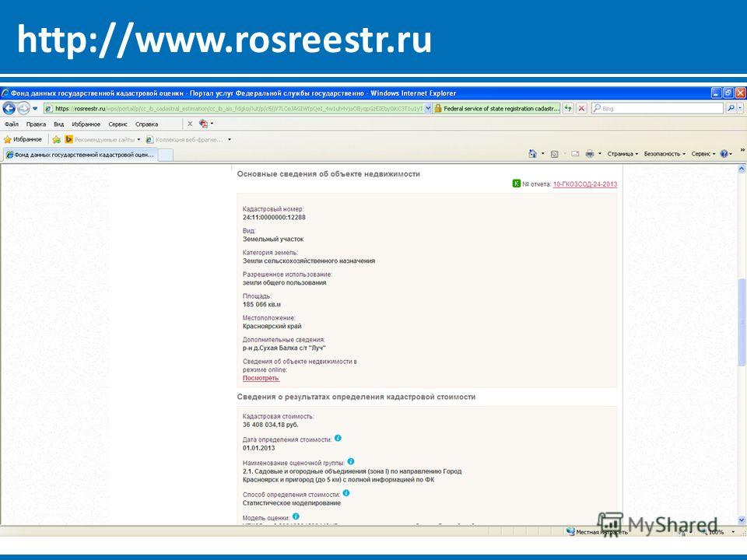The height and width of the screenshot is (560, 747).
Task: Click info icon beside Наименование оценочной группы
Action: click(x=351, y=461)
